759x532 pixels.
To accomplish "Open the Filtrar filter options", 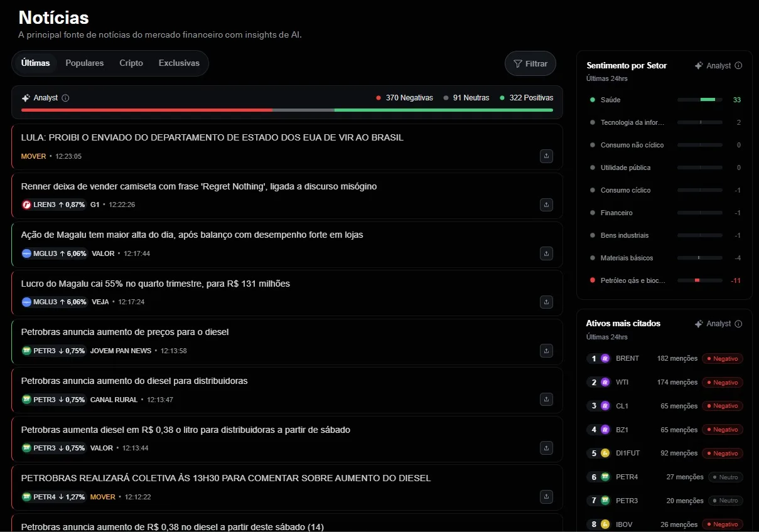I will 530,63.
